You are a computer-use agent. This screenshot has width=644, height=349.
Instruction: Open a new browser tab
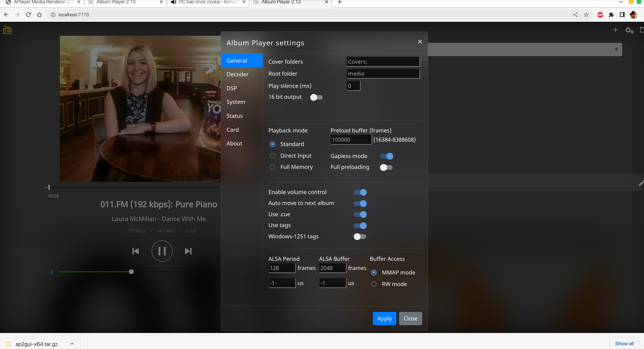(340, 2)
